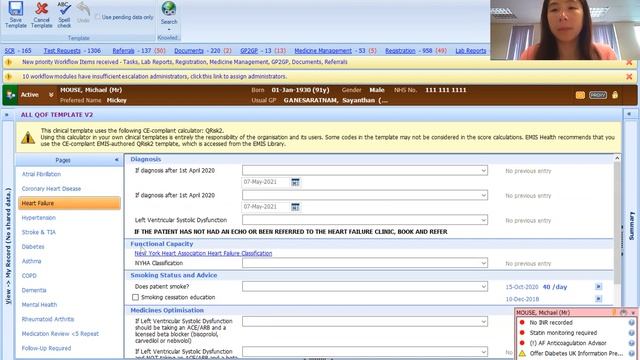Click No INR recorded alert text
Screen dimensions: 640x360
[551, 322]
